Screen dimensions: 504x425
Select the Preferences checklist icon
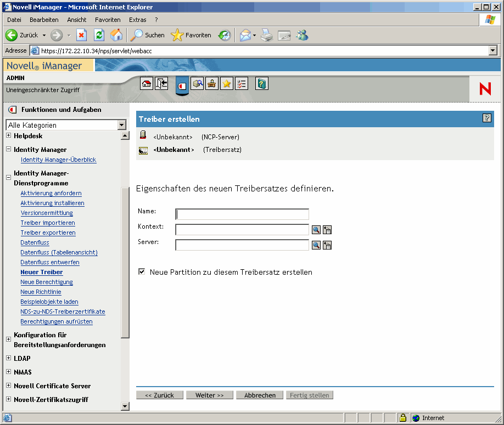coord(241,83)
